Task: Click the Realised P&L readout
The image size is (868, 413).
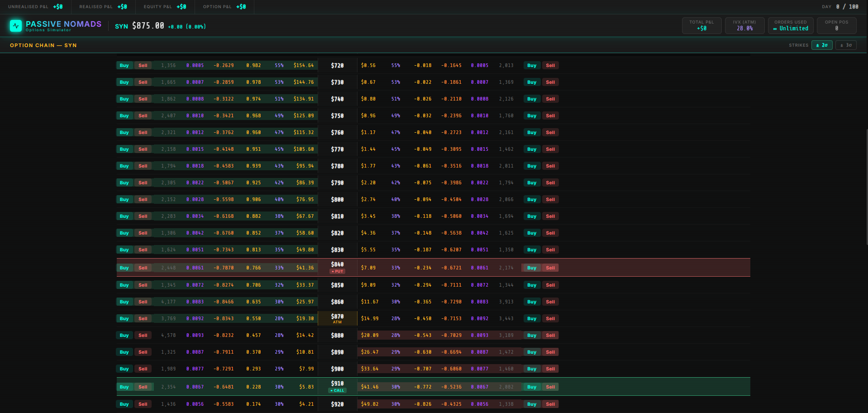Action: coord(103,7)
